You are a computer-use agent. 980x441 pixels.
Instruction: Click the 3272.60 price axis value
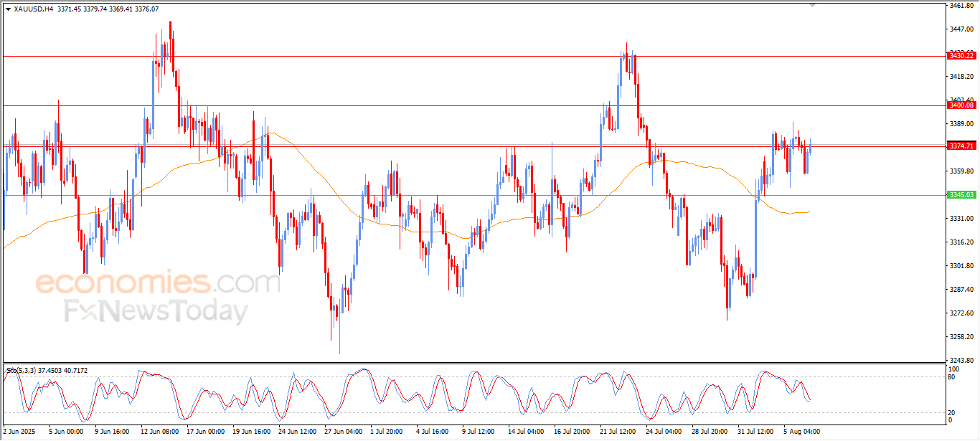click(x=961, y=313)
